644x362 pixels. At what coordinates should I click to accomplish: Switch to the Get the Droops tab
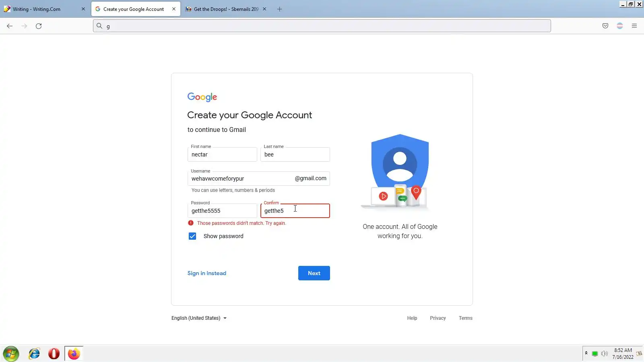pyautogui.click(x=226, y=9)
